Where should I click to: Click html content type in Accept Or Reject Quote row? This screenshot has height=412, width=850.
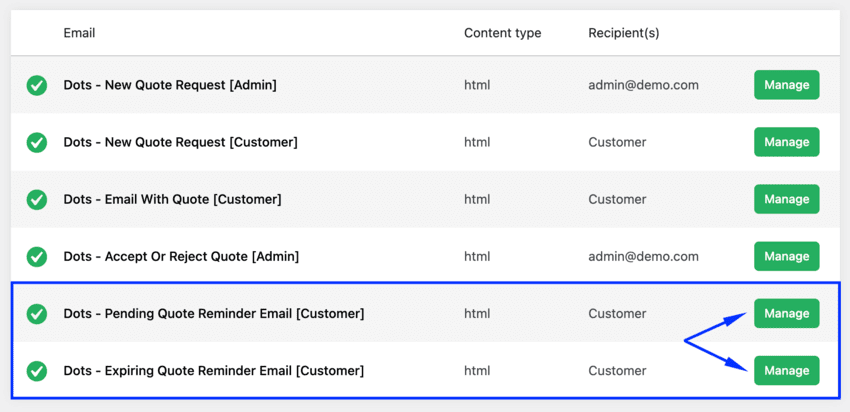click(x=477, y=256)
